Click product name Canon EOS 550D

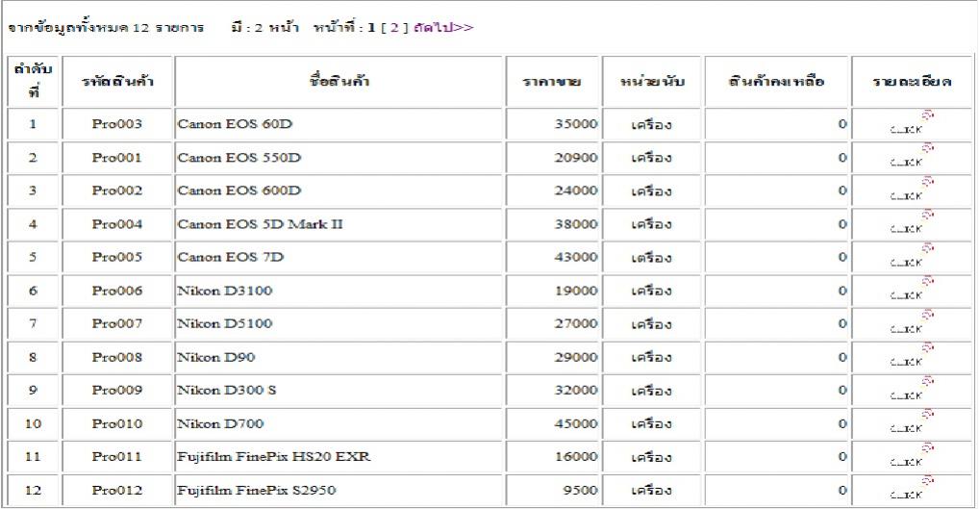[239, 158]
